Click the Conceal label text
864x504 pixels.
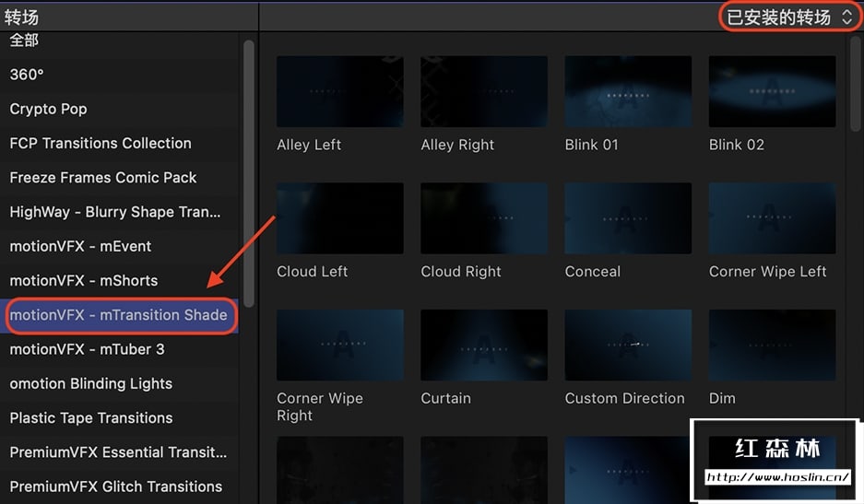[x=592, y=272]
